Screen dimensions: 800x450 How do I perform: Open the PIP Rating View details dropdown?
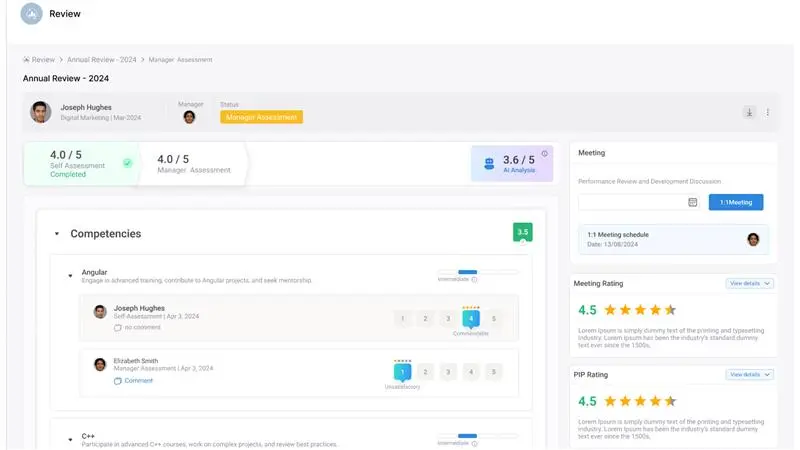tap(750, 375)
